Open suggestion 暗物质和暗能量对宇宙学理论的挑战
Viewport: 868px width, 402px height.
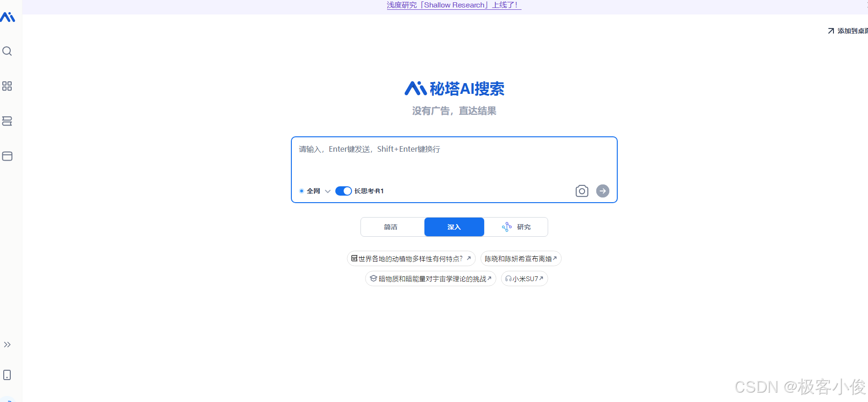coord(430,279)
